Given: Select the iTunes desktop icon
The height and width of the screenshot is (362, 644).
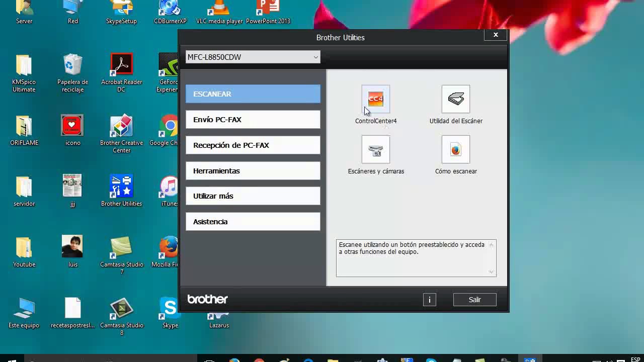Looking at the screenshot, I should click(169, 191).
